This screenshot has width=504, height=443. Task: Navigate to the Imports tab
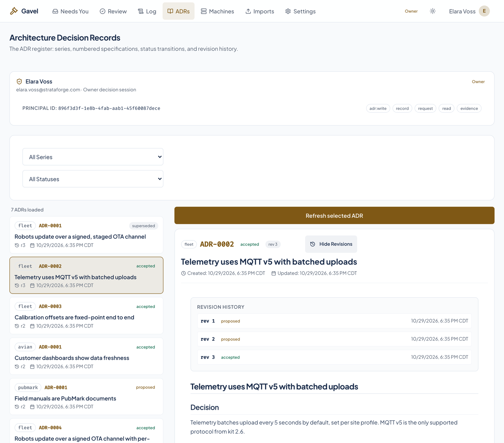(x=260, y=11)
